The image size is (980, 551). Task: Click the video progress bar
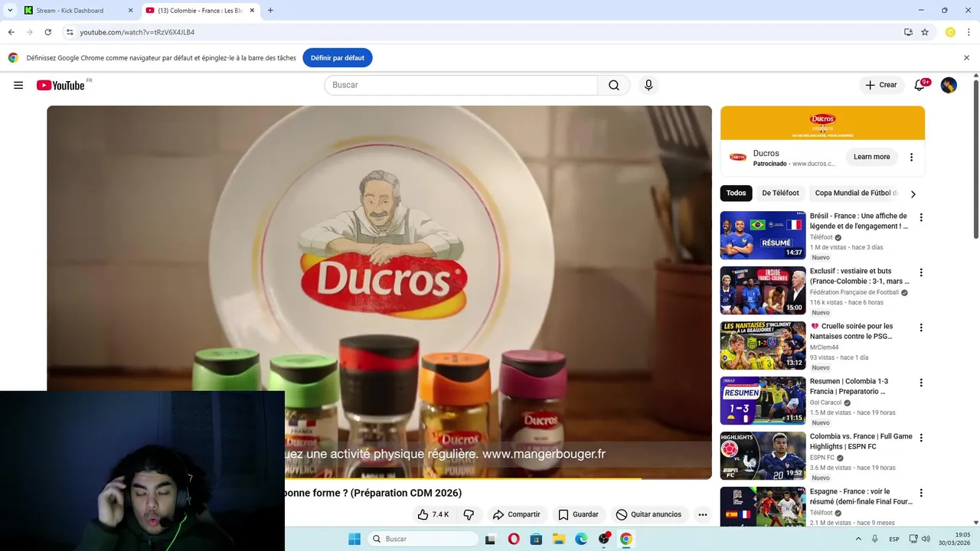(x=498, y=478)
